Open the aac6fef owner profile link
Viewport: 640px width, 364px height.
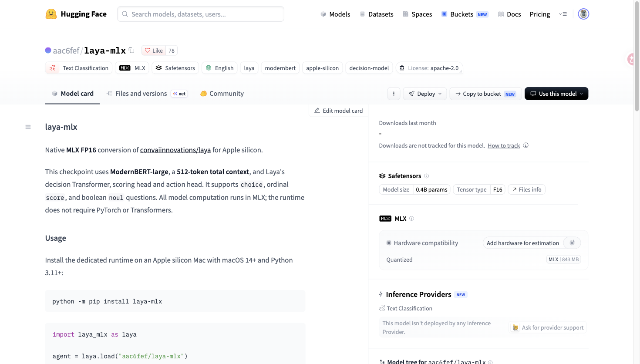pyautogui.click(x=66, y=51)
